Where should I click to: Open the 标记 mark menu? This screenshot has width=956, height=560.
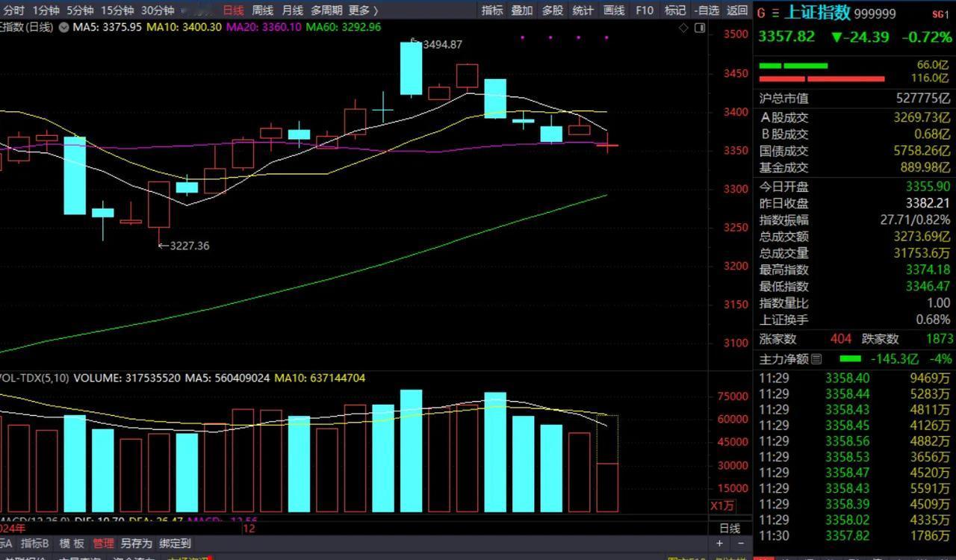click(674, 10)
